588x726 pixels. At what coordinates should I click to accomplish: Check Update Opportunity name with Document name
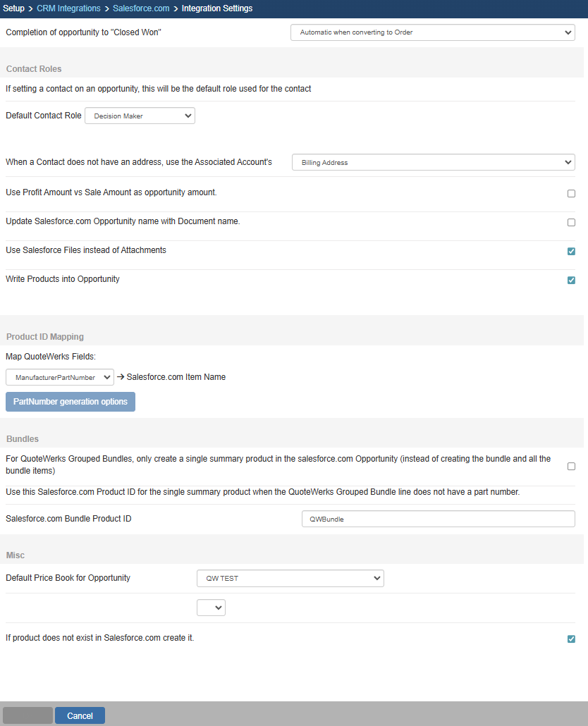pyautogui.click(x=571, y=223)
